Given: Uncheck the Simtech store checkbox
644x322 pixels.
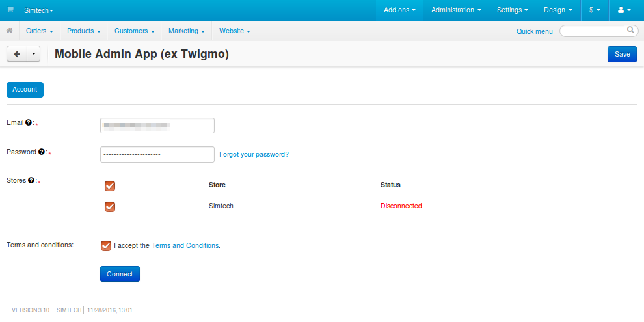Looking at the screenshot, I should click(x=110, y=207).
